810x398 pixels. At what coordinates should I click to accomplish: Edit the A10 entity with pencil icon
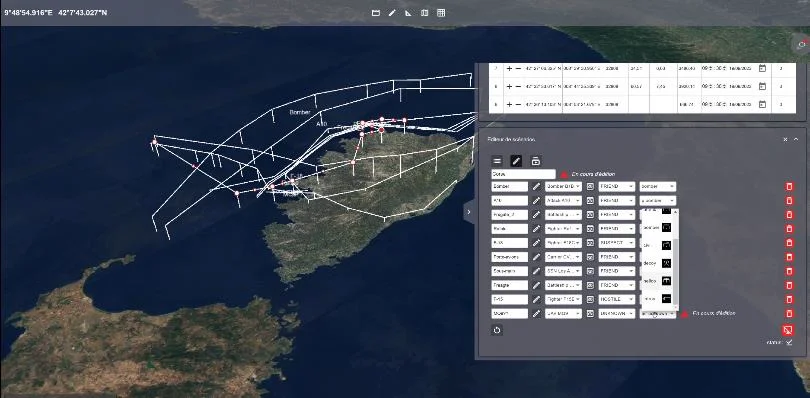(x=536, y=201)
